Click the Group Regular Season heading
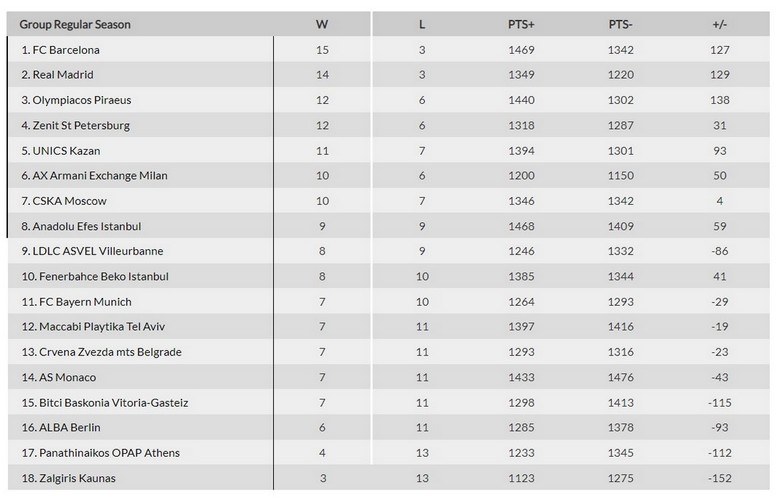Image resolution: width=777 pixels, height=502 pixels. pyautogui.click(x=75, y=24)
